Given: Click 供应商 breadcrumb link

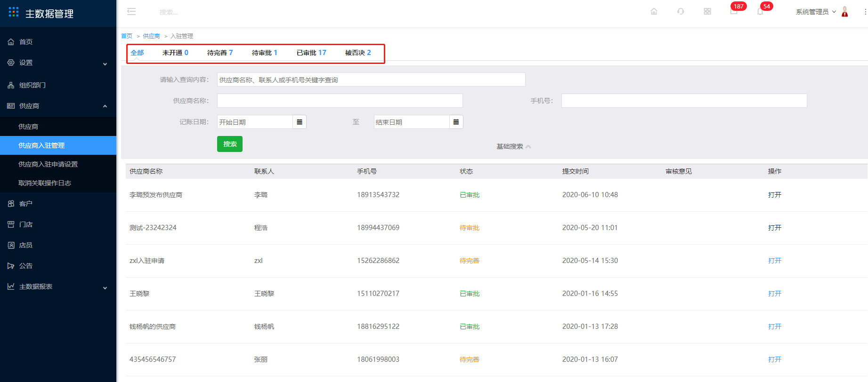Looking at the screenshot, I should click(x=151, y=36).
